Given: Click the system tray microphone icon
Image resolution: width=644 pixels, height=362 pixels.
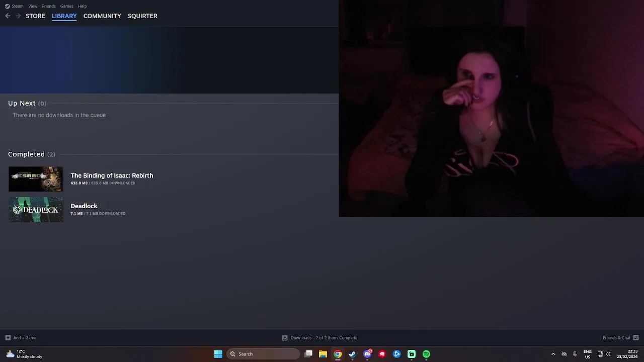Looking at the screenshot, I should coord(575,354).
